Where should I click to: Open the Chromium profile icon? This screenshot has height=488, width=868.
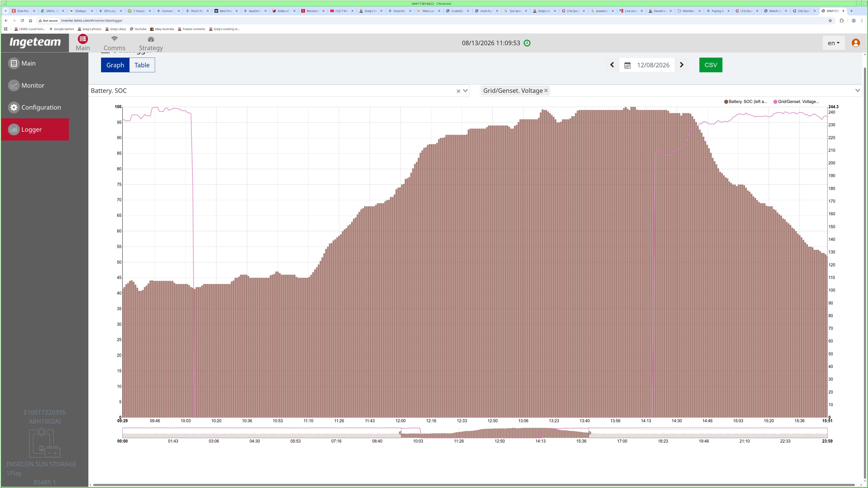pyautogui.click(x=854, y=21)
